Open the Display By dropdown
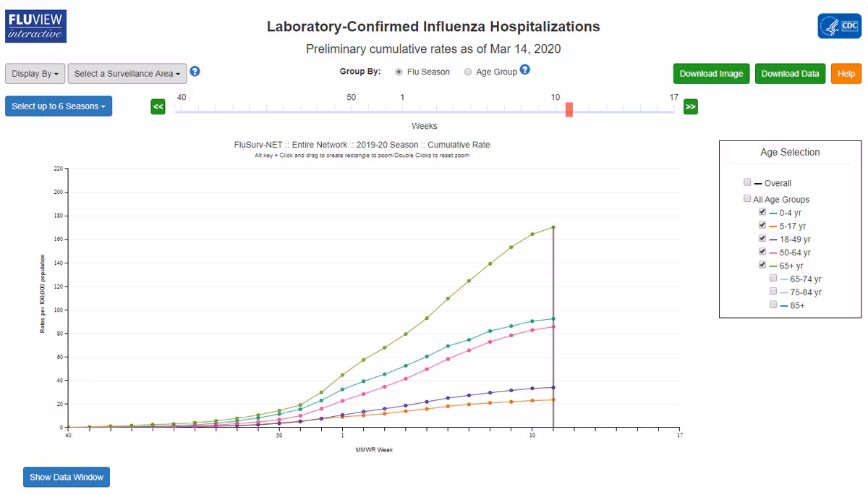 34,73
